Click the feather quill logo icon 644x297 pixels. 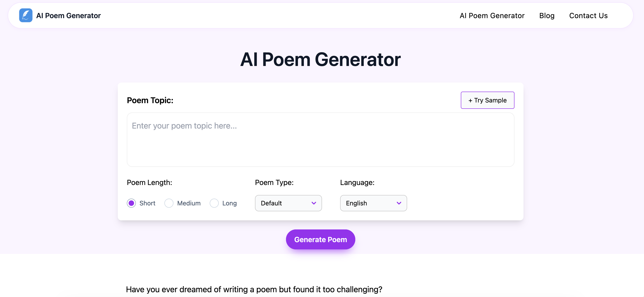pyautogui.click(x=26, y=15)
